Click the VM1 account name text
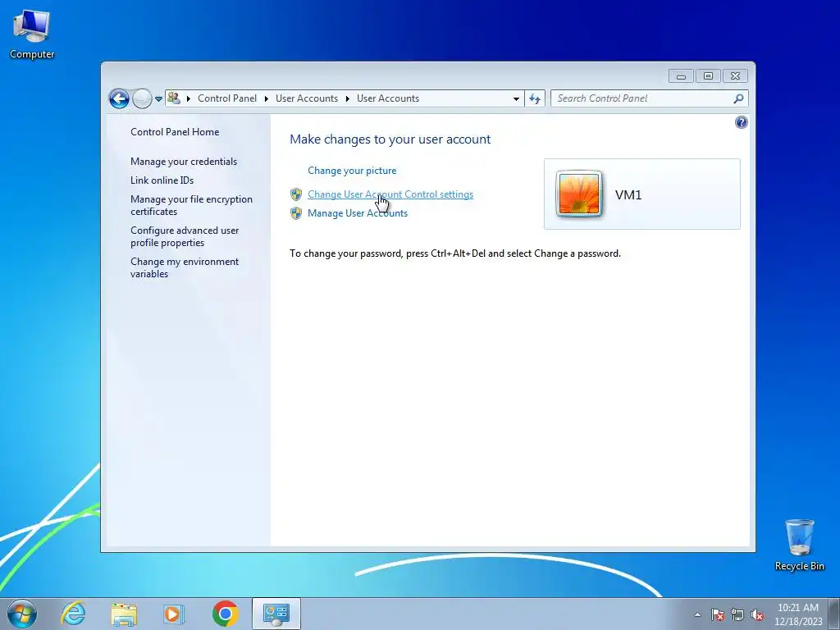This screenshot has width=840, height=630. [x=628, y=194]
